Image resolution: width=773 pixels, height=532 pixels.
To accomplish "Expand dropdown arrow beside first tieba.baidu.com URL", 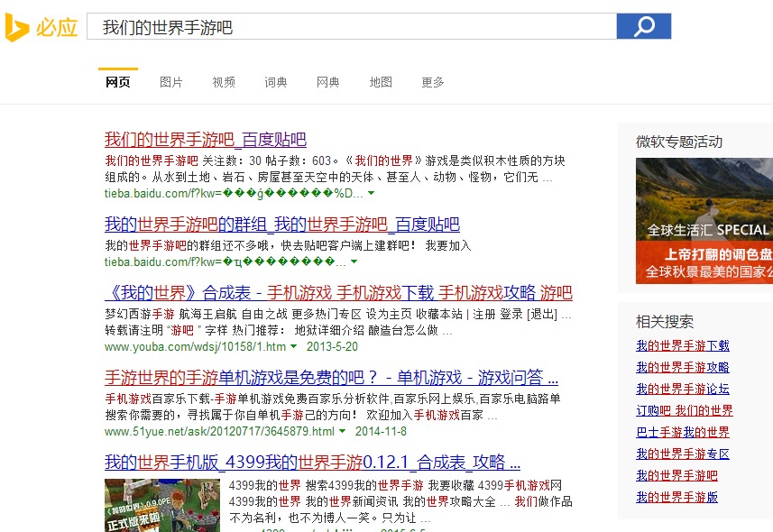I will (372, 193).
